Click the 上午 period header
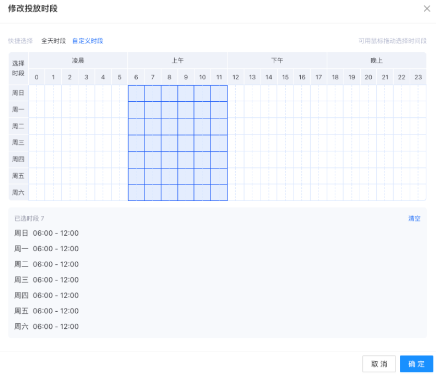This screenshot has width=436, height=375. [178, 60]
